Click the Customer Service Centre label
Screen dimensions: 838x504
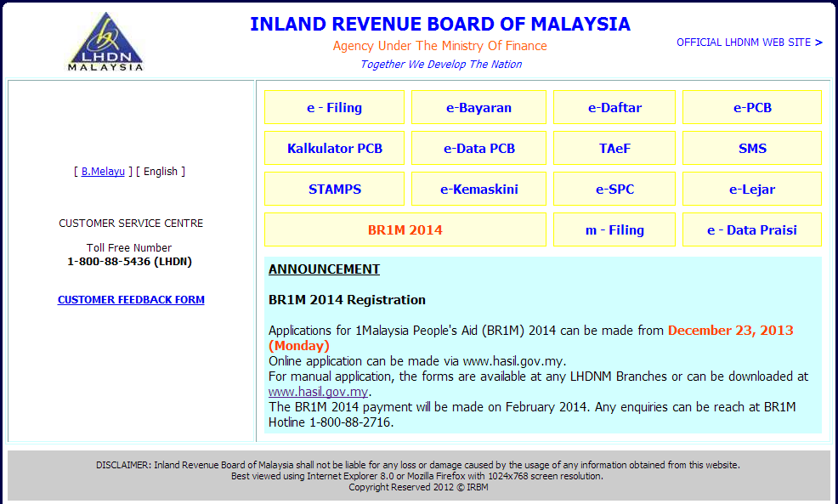(131, 224)
